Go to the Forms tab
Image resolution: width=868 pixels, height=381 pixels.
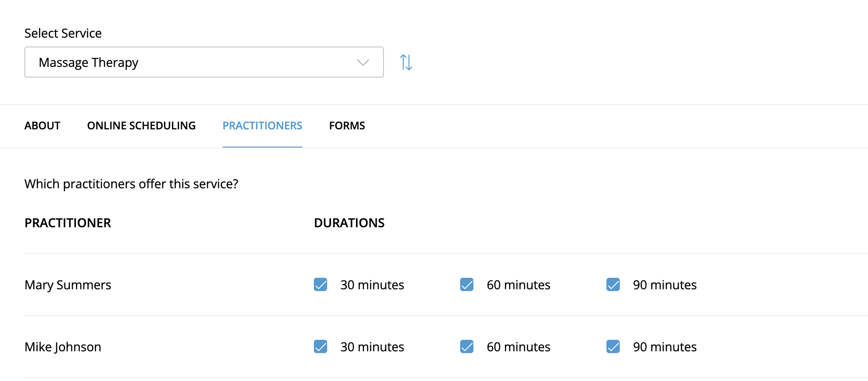(347, 126)
